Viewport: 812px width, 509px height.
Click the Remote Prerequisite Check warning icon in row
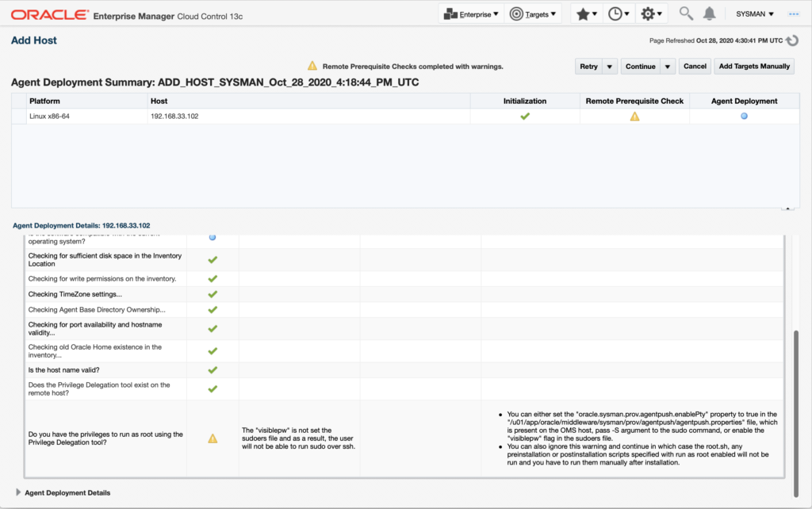coord(634,117)
